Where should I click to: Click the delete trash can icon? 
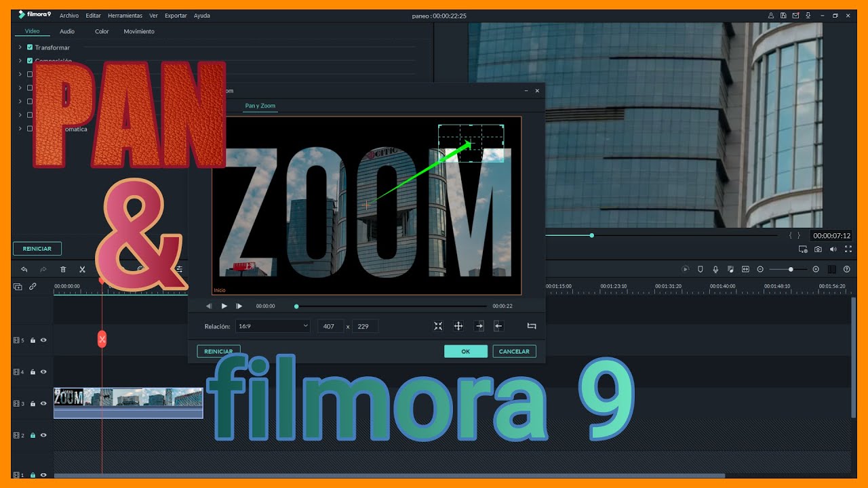click(63, 269)
